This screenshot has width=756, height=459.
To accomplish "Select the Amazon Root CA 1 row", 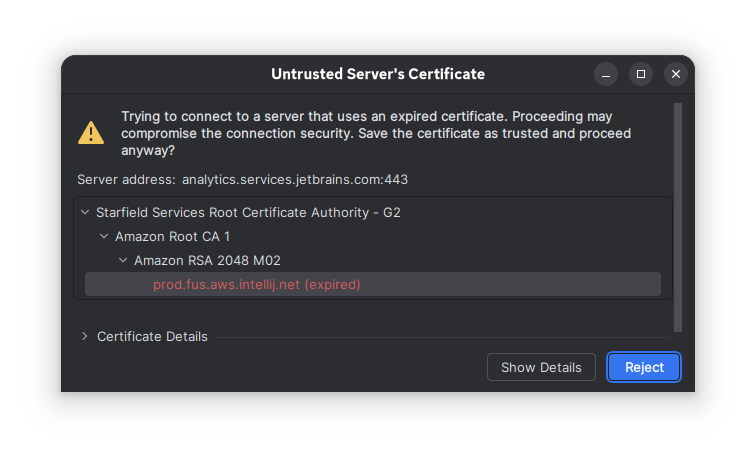I will [x=373, y=236].
